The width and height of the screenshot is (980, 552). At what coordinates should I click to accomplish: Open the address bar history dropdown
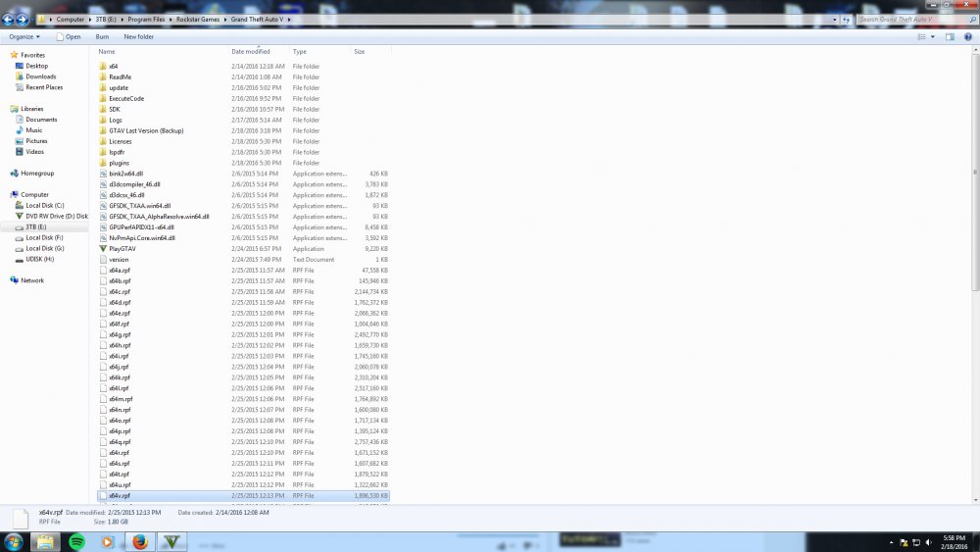pos(834,20)
